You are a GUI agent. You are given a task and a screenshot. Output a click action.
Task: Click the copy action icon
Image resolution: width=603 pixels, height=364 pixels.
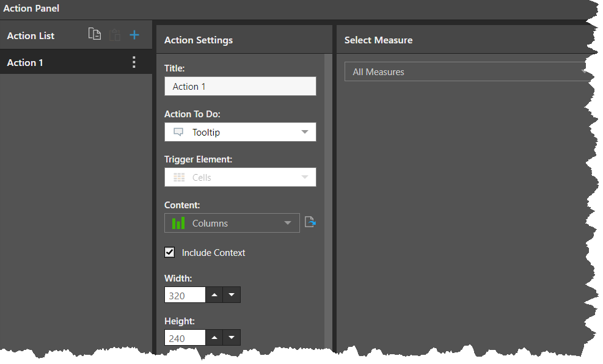[94, 35]
